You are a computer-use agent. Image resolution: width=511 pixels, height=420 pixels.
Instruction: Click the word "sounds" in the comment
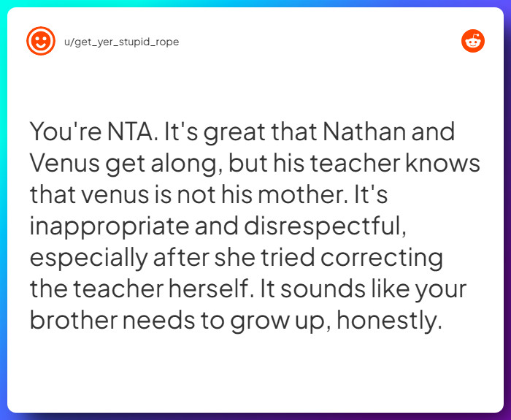pos(323,289)
